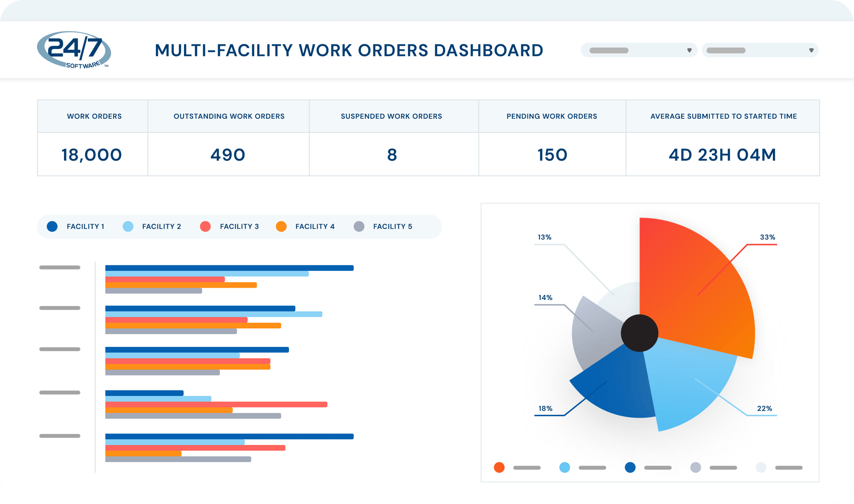Click the 24/7 Software logo
Image resolution: width=854 pixels, height=504 pixels.
tap(75, 50)
